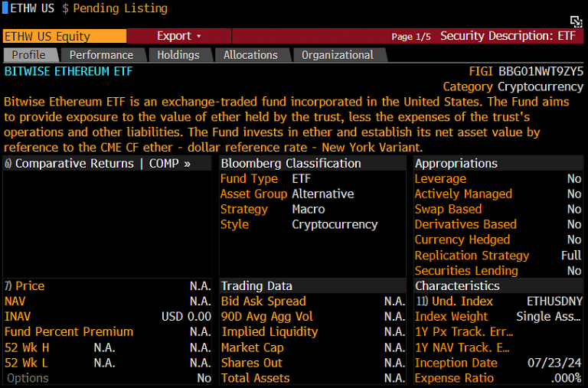Switch to the Performance tab

point(101,55)
